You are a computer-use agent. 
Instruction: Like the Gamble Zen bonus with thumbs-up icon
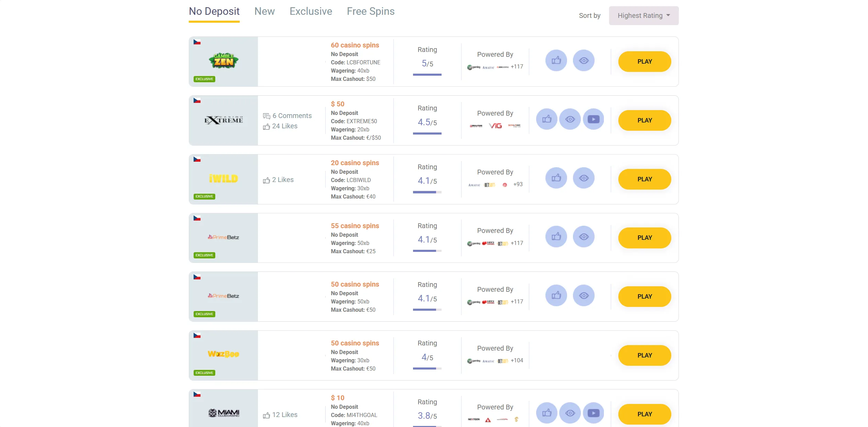(556, 61)
